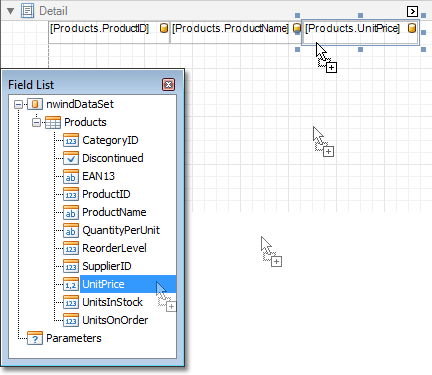Click the UnitPrice decimal field icon
This screenshot has width=432, height=375.
(71, 284)
